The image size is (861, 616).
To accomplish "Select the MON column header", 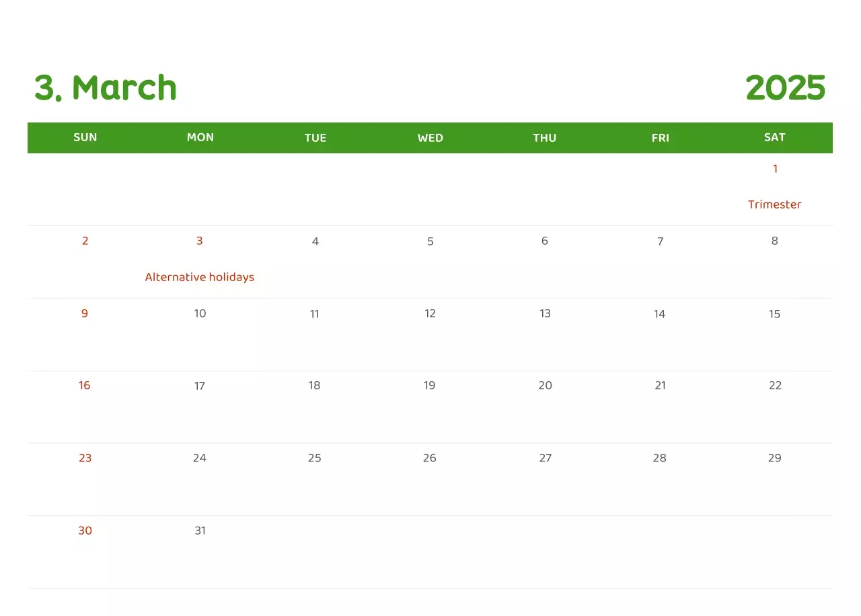I will click(x=200, y=137).
